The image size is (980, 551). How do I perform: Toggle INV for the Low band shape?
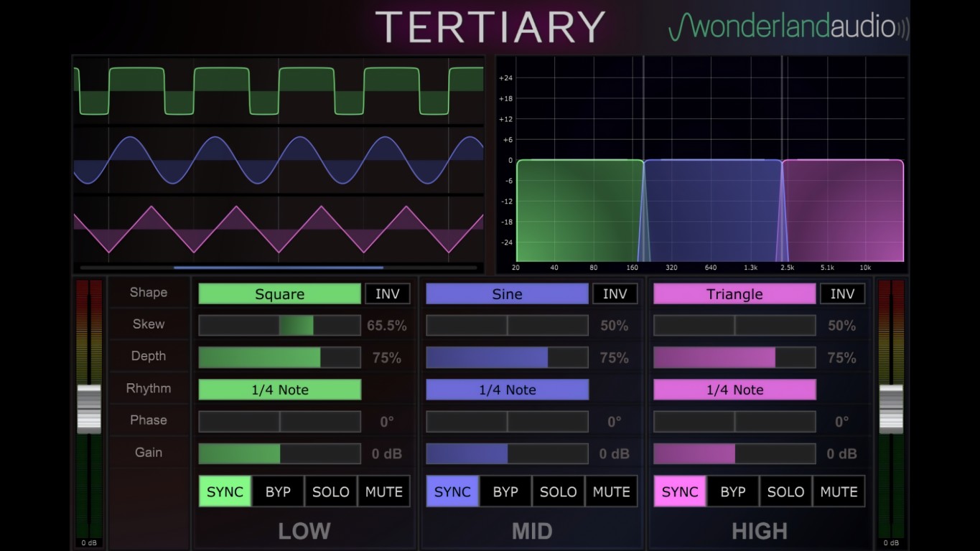click(x=388, y=294)
